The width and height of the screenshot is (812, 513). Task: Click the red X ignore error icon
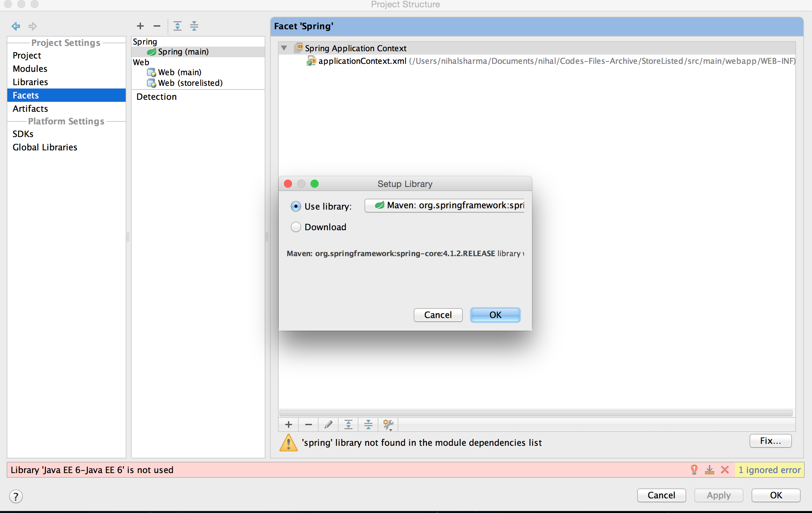click(x=725, y=469)
